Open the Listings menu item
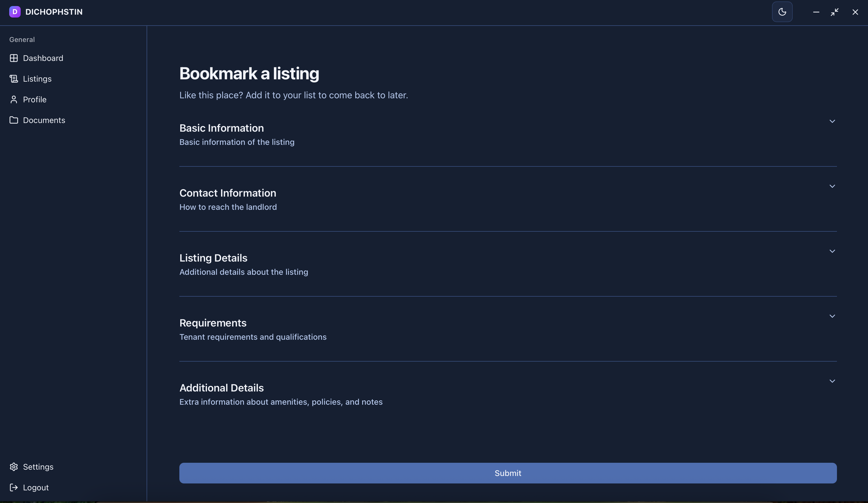Screen dimensions: 868x503 (x=37, y=79)
